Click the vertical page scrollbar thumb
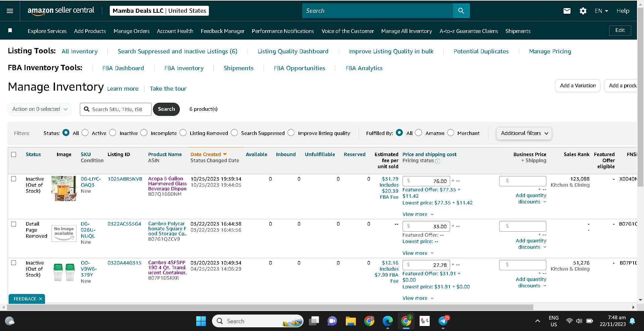Screen dimensions: 644x331 tap(641, 97)
